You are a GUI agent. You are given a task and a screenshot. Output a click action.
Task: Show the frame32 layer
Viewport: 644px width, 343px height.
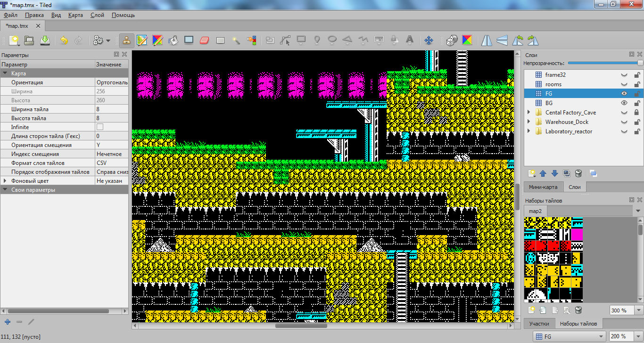pyautogui.click(x=624, y=75)
